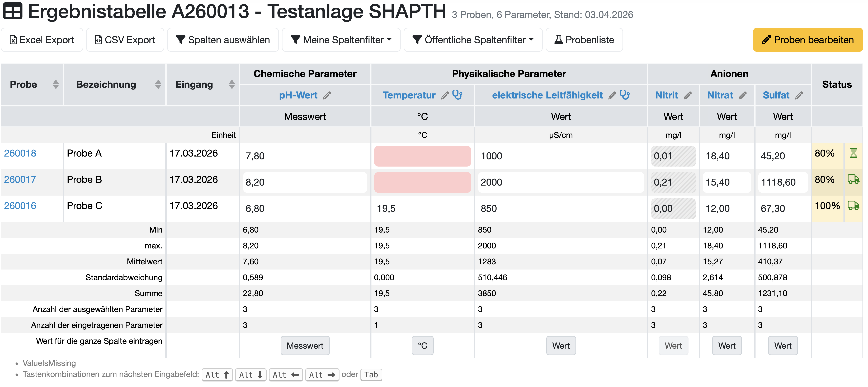868x387 pixels.
Task: Click truck status icon for Probe B
Action: [x=853, y=180]
